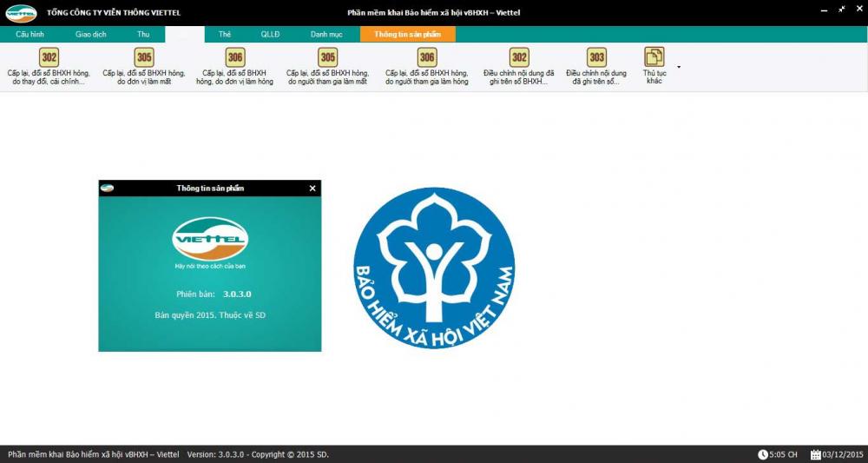Click the clock icon in the status bar
Screen dimensions: 868x463
coord(762,454)
